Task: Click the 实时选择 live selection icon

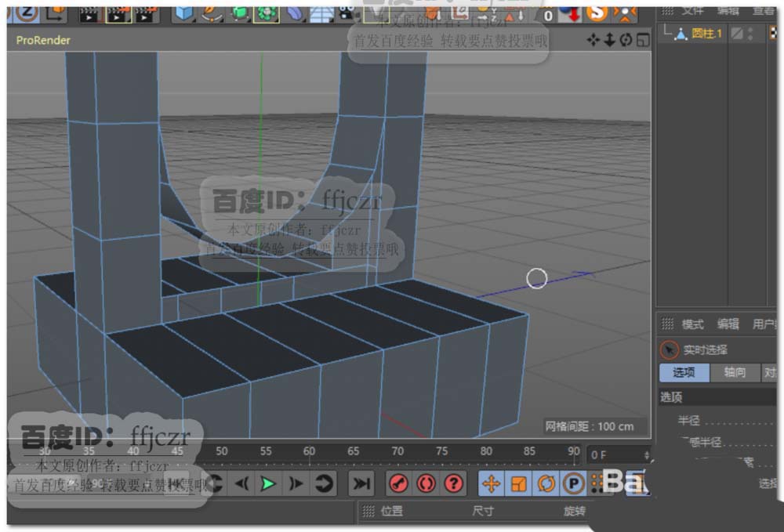Action: coord(669,349)
